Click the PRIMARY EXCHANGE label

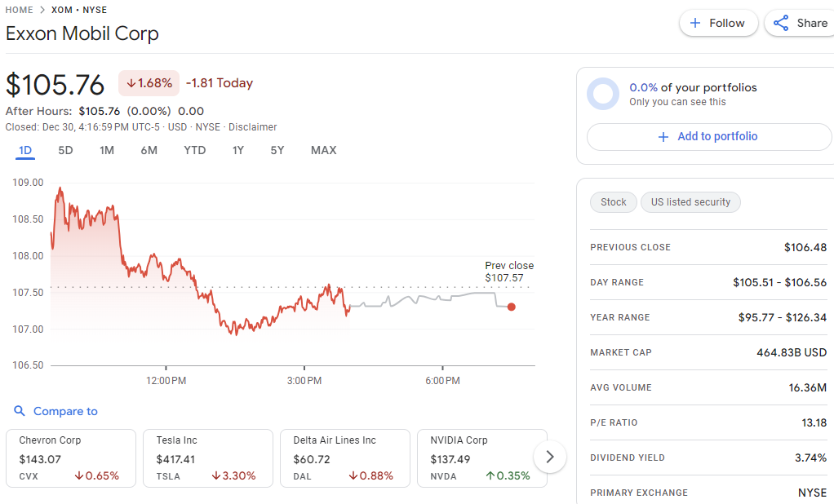639,493
